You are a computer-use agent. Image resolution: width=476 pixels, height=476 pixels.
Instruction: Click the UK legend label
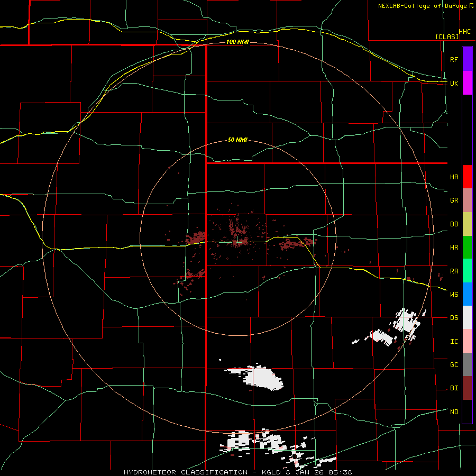pyautogui.click(x=454, y=83)
